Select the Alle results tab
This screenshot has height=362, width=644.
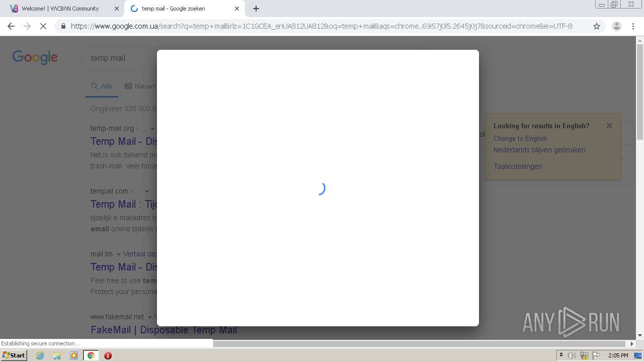pyautogui.click(x=102, y=86)
